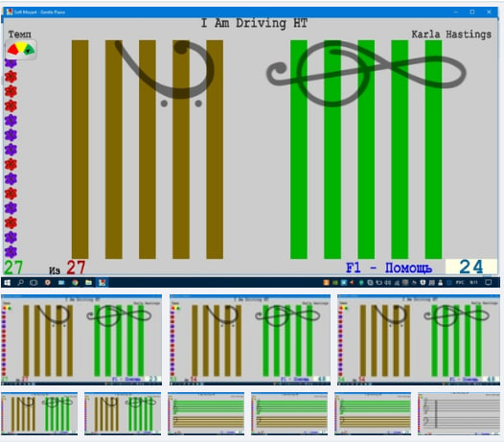
Task: Select the Soft Mozart app taskbar icon
Action: [102, 283]
